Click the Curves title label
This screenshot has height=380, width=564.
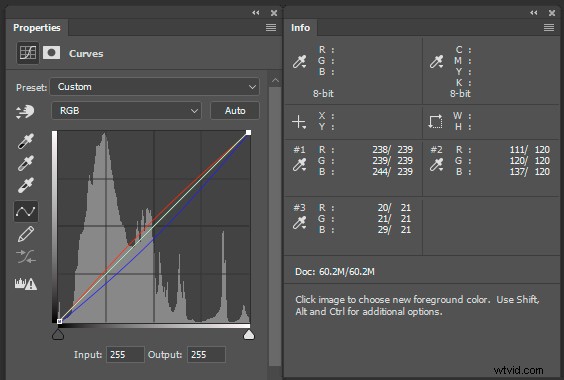pos(86,54)
